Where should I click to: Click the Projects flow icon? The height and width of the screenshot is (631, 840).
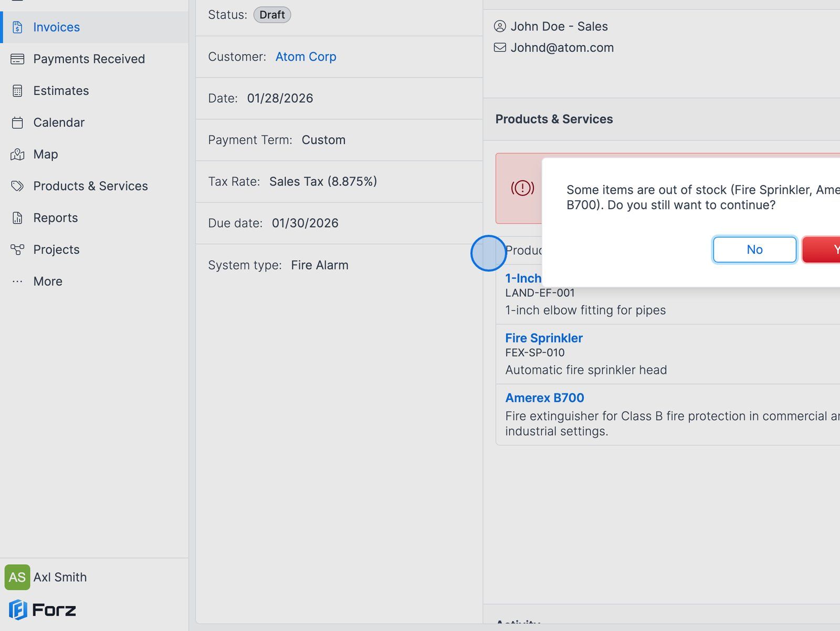pyautogui.click(x=17, y=250)
